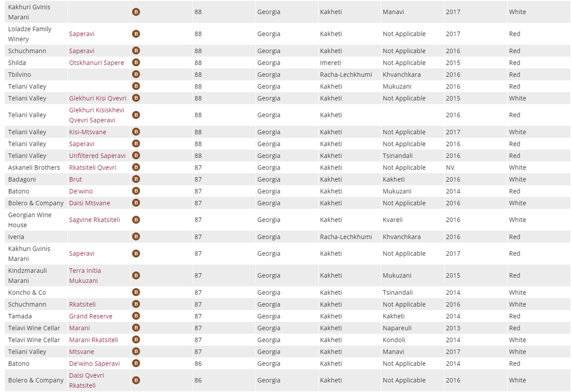Viewport: 572px width, 392px height.
Task: Click the bronze medal for Koncho & Co
Action: pos(136,293)
